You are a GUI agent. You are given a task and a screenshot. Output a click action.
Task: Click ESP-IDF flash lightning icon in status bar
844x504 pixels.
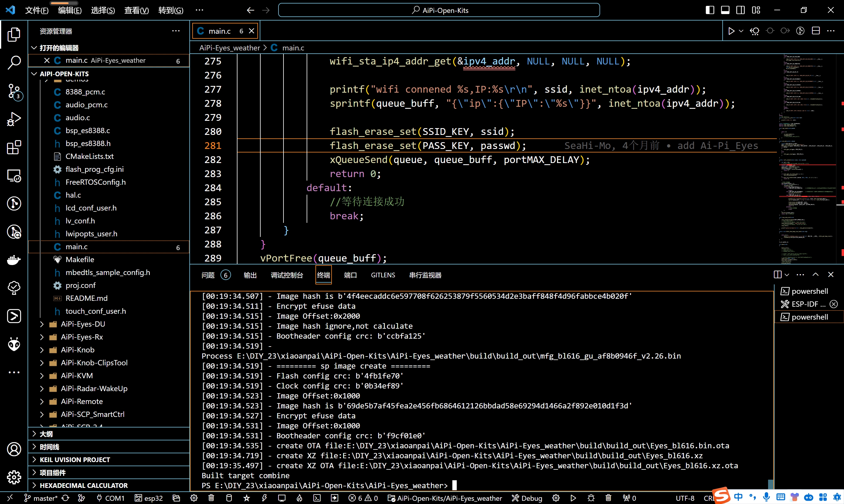coord(264,498)
